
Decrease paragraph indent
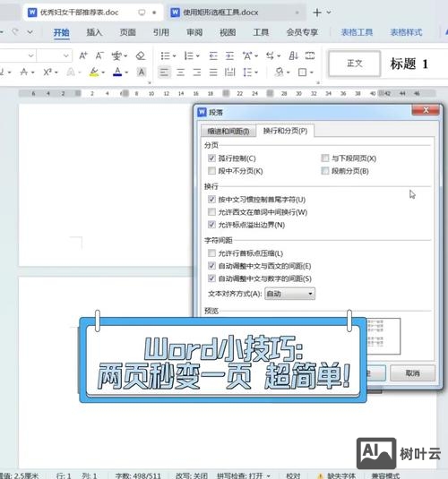(213, 56)
